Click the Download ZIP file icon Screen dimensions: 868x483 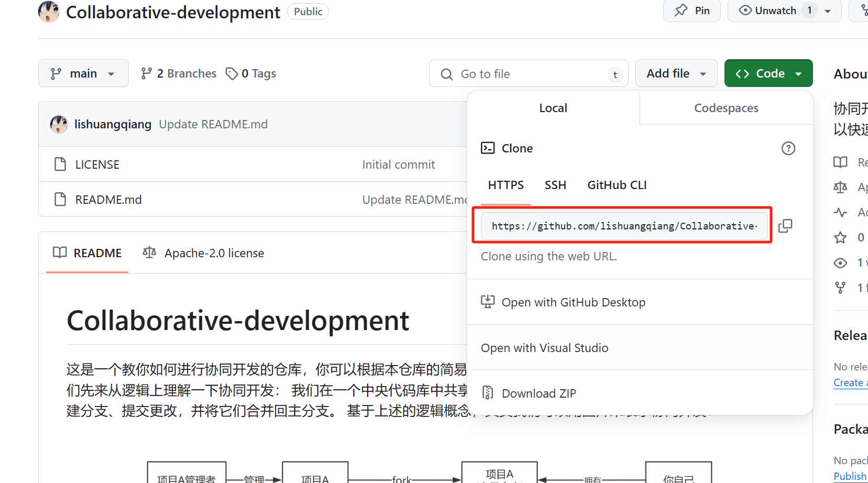(x=488, y=393)
